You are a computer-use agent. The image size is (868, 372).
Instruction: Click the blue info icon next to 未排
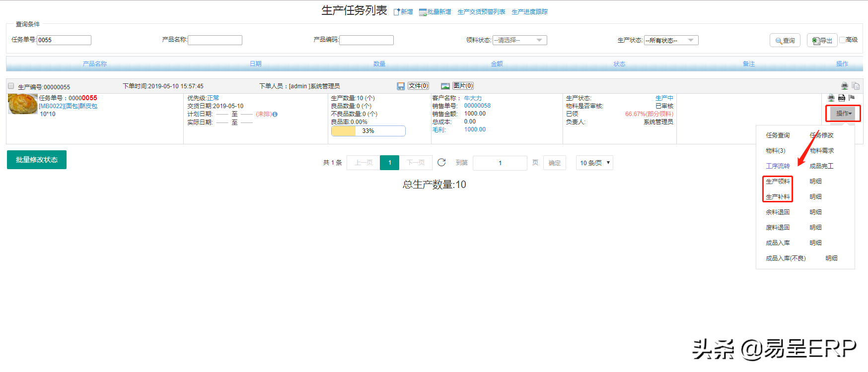275,115
